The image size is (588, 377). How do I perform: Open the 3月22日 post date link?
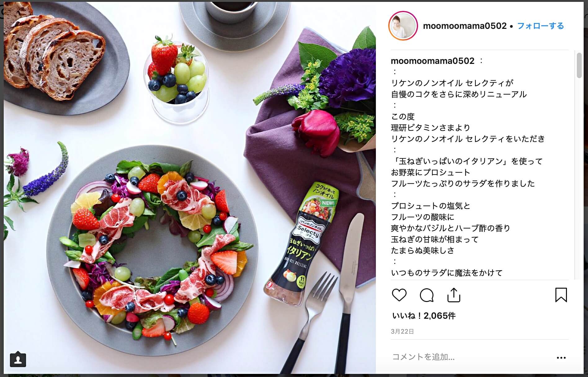(402, 331)
